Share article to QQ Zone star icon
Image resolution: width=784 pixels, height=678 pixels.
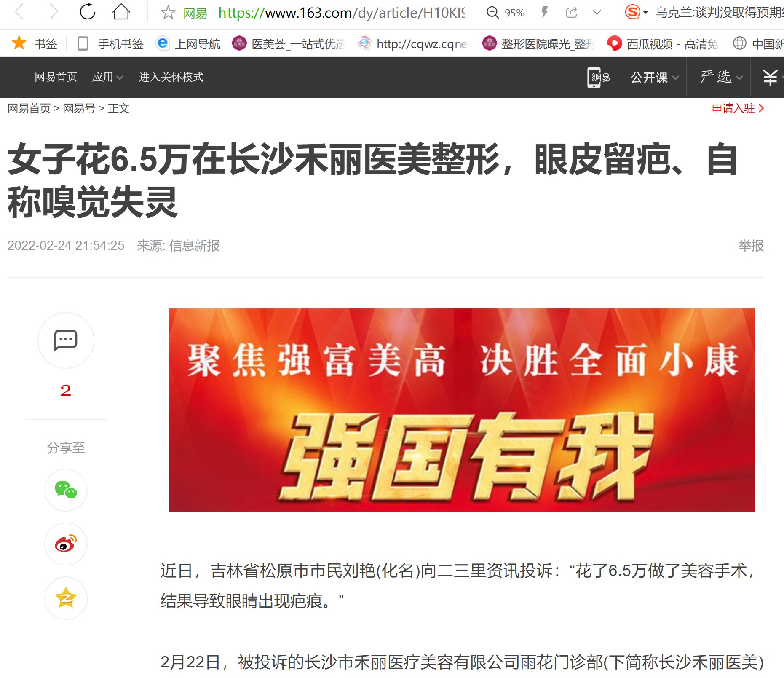pos(66,598)
